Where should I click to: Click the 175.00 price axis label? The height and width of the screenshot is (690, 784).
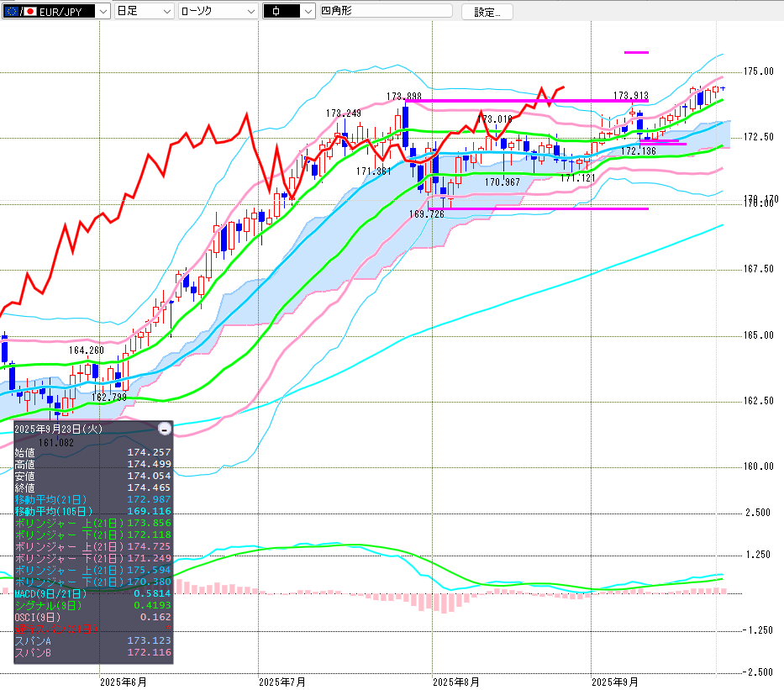point(758,71)
